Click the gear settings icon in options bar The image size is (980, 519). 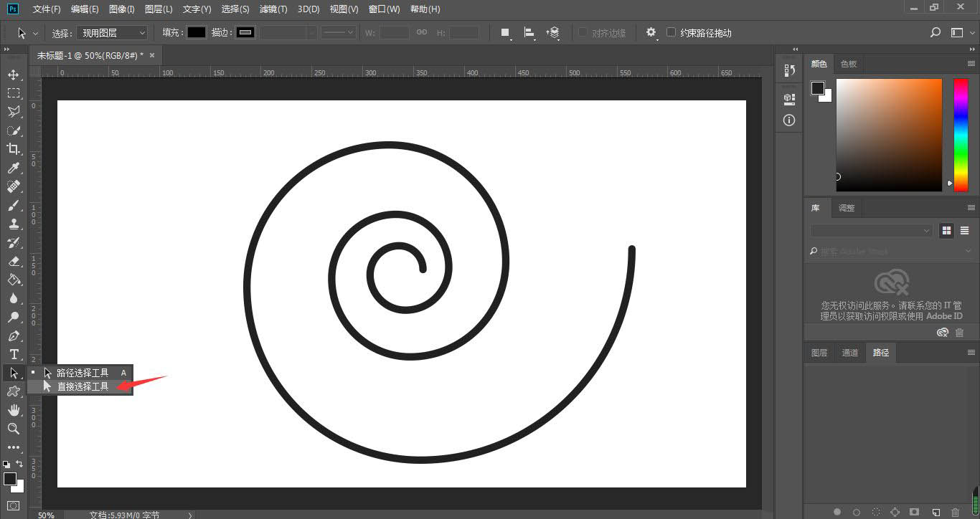(651, 33)
